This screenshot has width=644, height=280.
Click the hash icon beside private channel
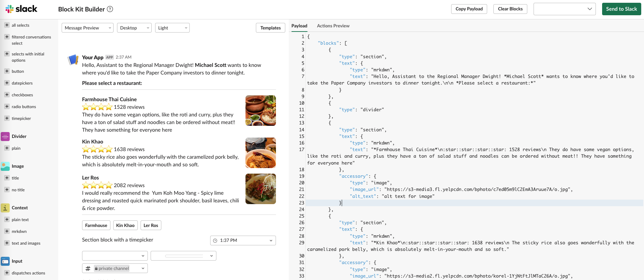(88, 268)
